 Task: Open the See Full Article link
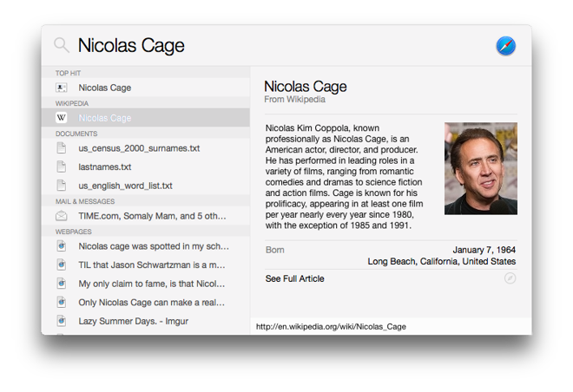tap(295, 278)
